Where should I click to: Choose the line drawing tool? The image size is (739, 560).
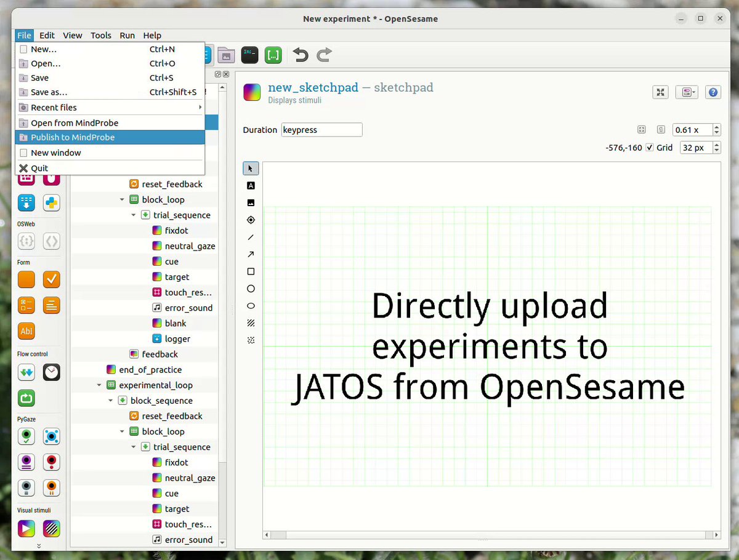pos(251,237)
